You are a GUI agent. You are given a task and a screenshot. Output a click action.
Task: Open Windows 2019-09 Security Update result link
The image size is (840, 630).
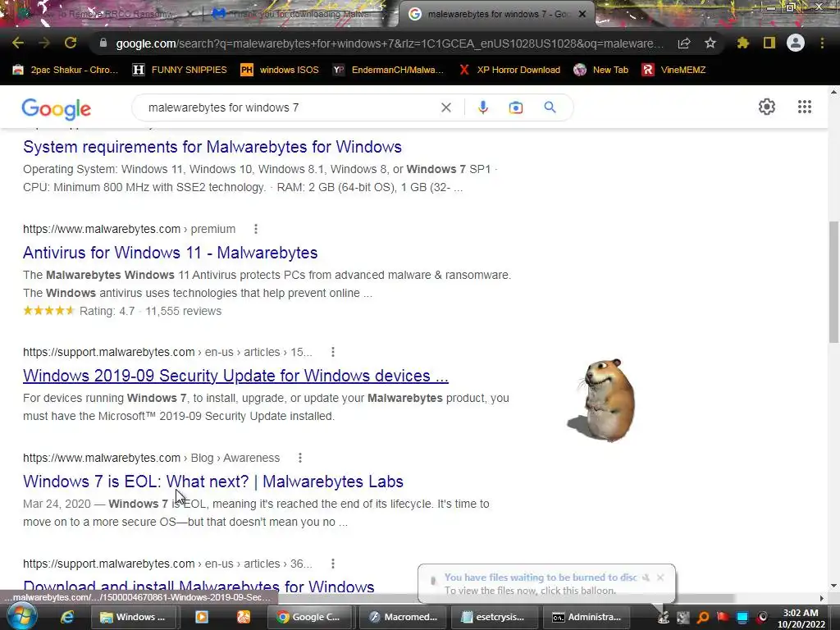pos(235,376)
